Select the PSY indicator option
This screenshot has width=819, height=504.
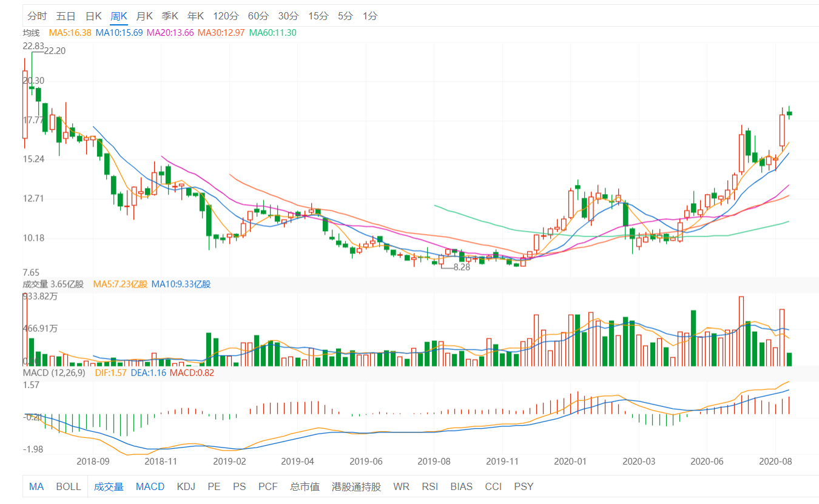[x=524, y=486]
